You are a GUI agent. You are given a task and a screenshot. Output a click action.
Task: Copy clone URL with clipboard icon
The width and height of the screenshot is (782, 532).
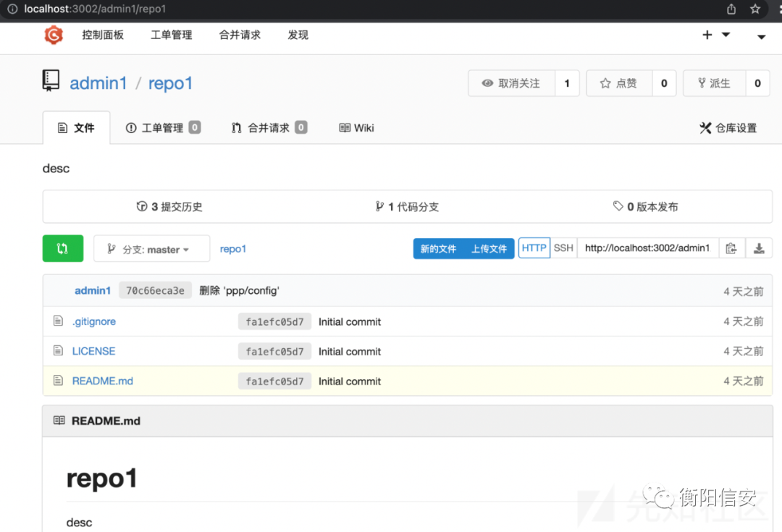(x=731, y=248)
